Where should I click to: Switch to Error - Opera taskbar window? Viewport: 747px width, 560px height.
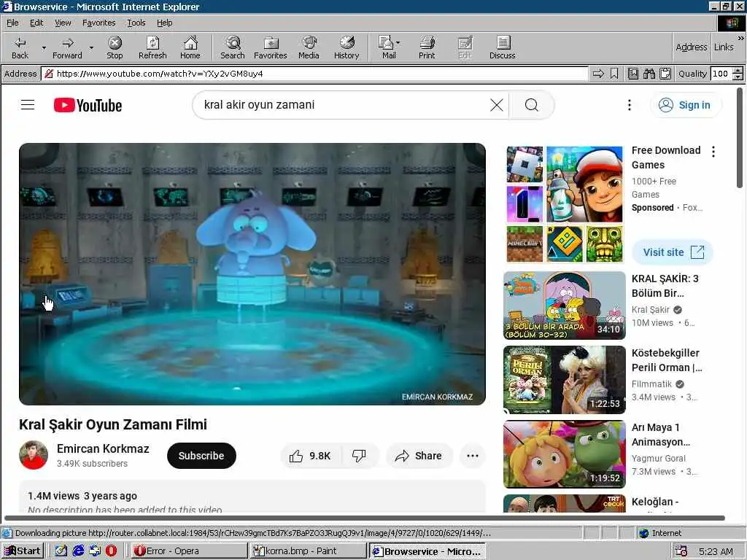(x=188, y=551)
